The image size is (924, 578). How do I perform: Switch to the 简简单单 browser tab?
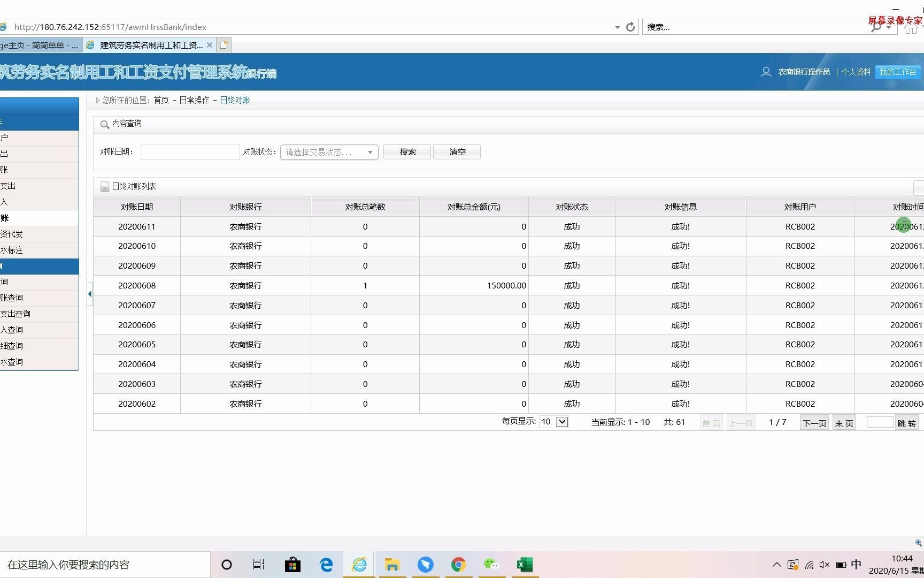click(41, 45)
